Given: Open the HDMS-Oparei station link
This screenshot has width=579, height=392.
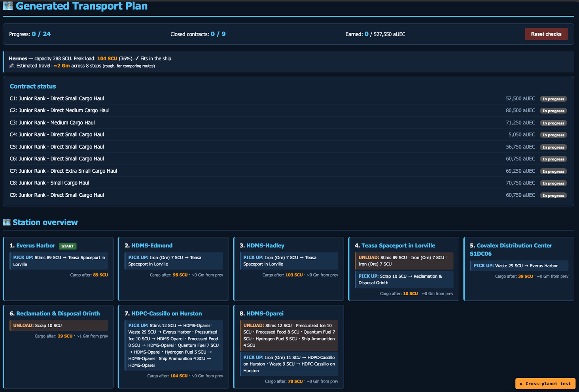Looking at the screenshot, I should point(265,314).
